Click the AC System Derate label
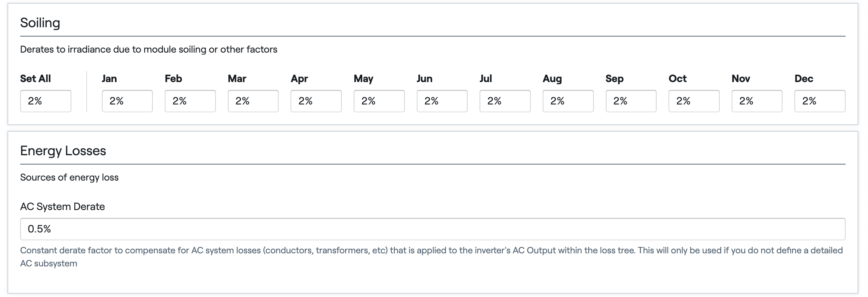This screenshot has width=868, height=297. (62, 206)
